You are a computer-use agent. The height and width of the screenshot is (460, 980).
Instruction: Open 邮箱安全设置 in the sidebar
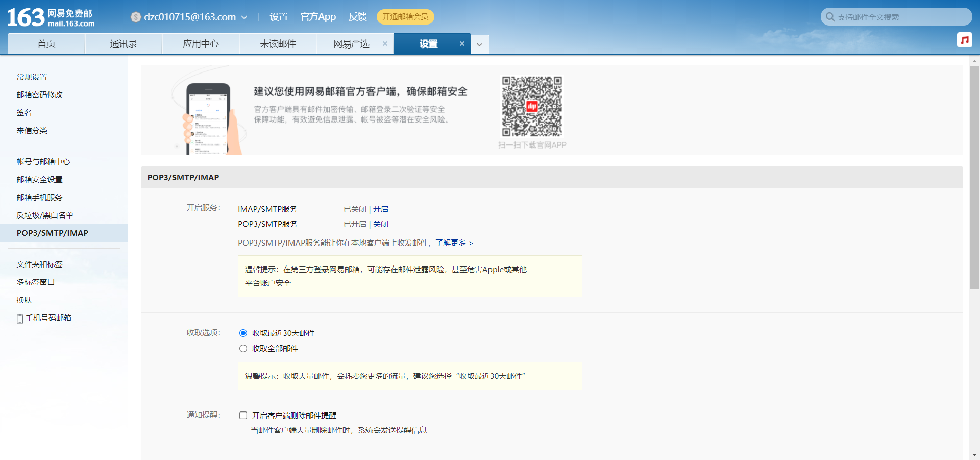[x=39, y=179]
